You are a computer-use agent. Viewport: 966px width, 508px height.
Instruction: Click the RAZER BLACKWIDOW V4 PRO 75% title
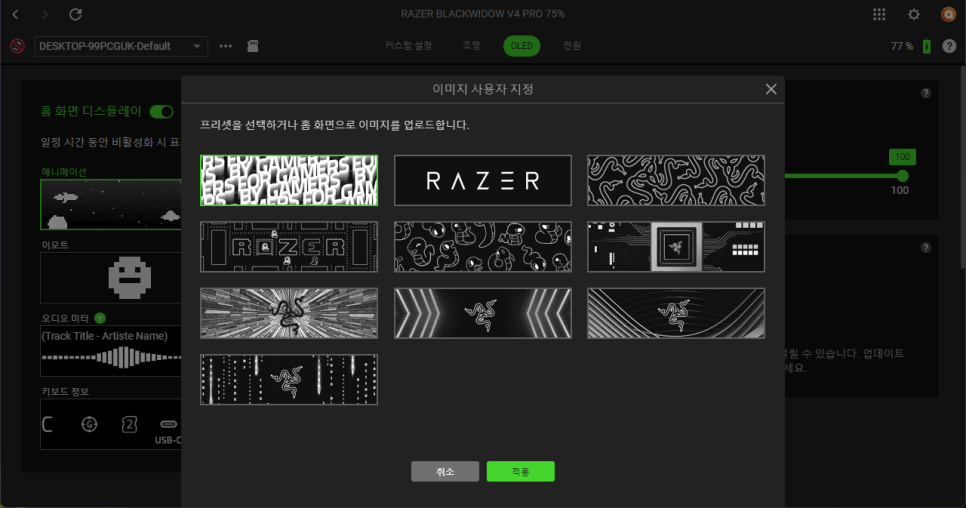(483, 14)
